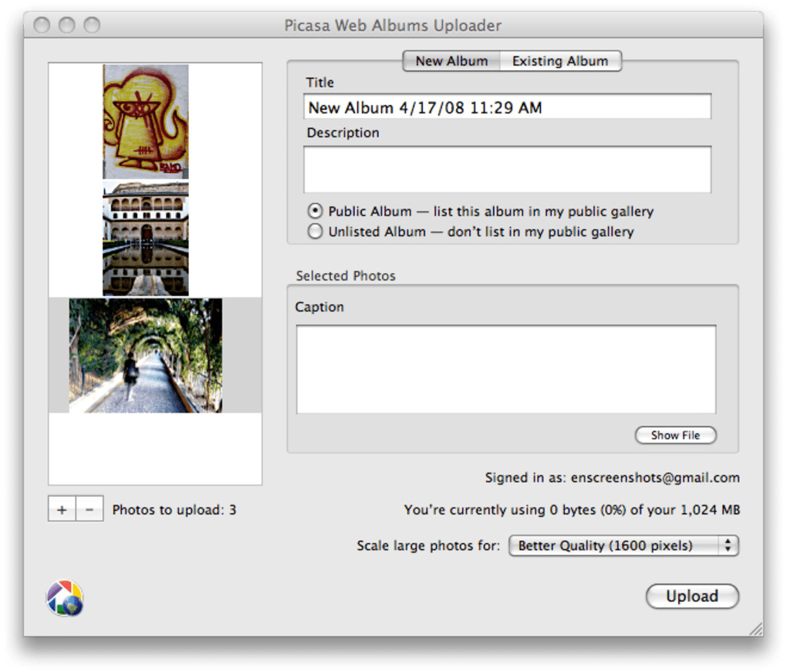Click the Picasa Web Albums logo icon
The height and width of the screenshot is (672, 787).
click(66, 598)
